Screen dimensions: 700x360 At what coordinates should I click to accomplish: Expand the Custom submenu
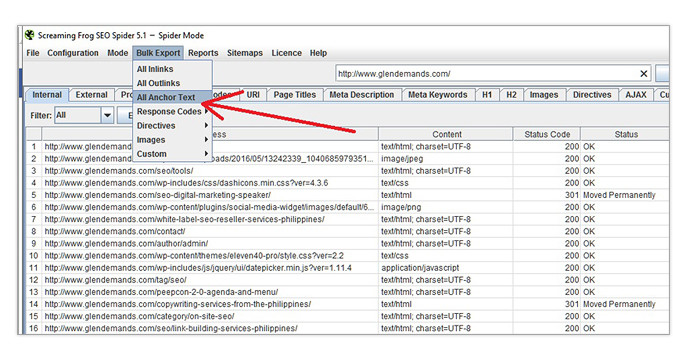point(172,154)
